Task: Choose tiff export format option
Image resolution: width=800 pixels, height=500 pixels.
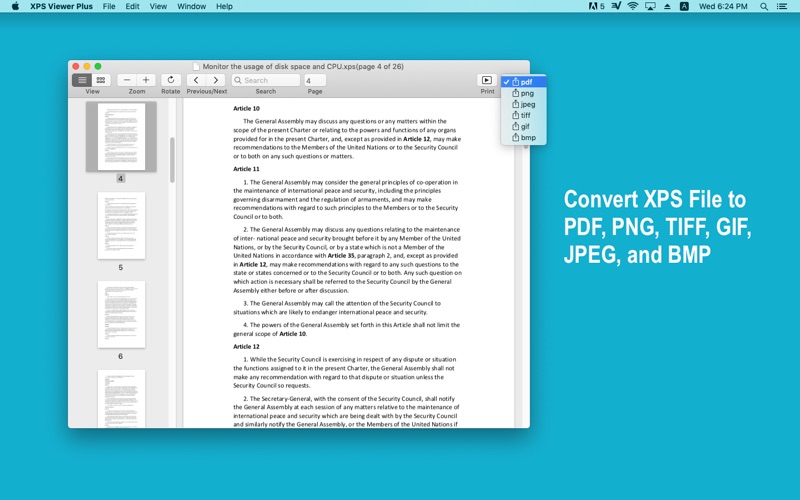Action: (x=523, y=115)
